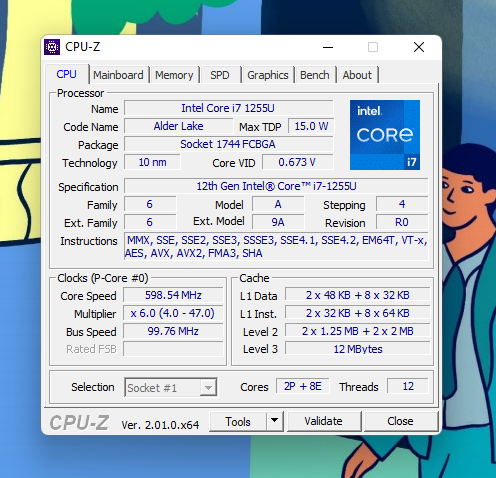This screenshot has height=478, width=496.
Task: Click the Ext. Family value '6'
Action: (150, 222)
